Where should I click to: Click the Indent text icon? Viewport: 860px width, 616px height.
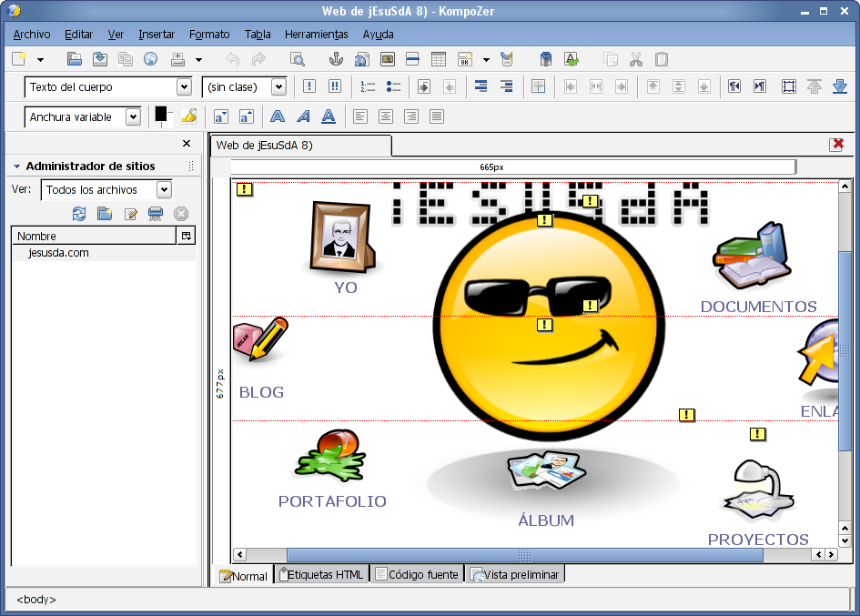click(423, 86)
